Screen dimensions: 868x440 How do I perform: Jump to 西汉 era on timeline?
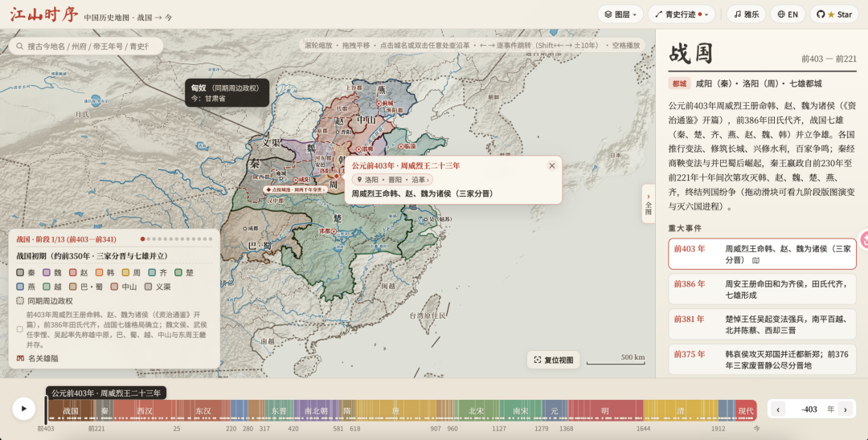pyautogui.click(x=145, y=411)
